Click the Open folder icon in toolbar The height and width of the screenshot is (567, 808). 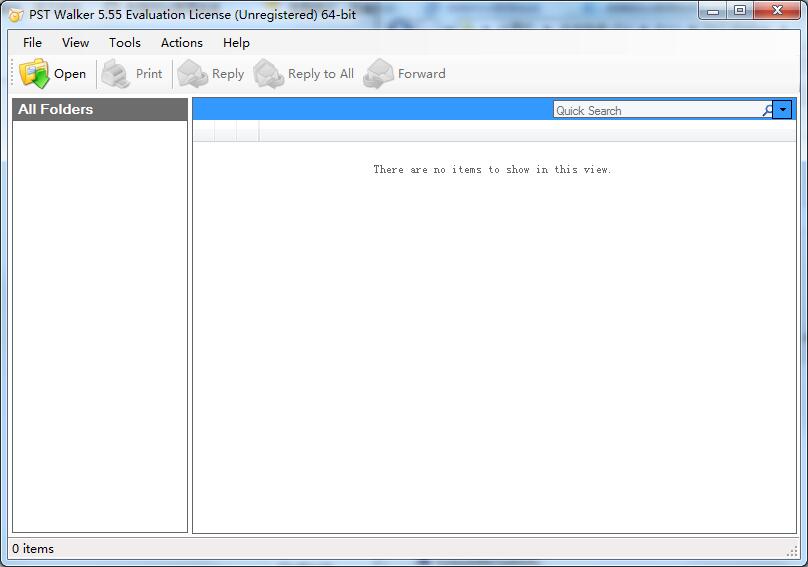click(34, 74)
